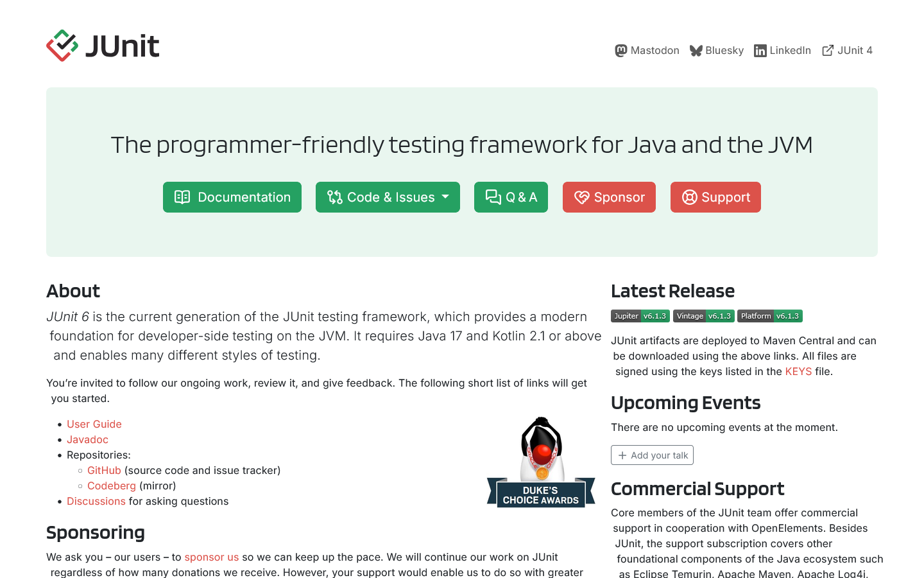
Task: Open the Codeberg mirror link
Action: tap(112, 486)
